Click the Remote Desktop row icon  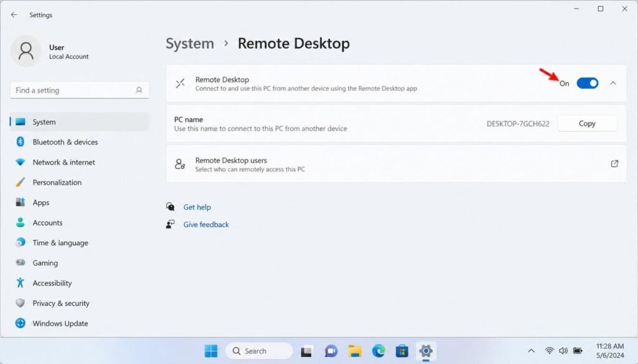180,83
